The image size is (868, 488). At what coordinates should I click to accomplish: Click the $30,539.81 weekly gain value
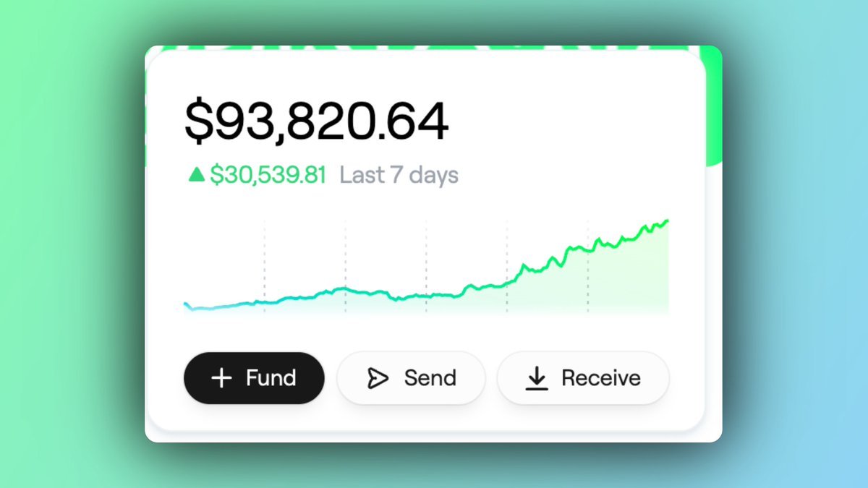point(268,175)
